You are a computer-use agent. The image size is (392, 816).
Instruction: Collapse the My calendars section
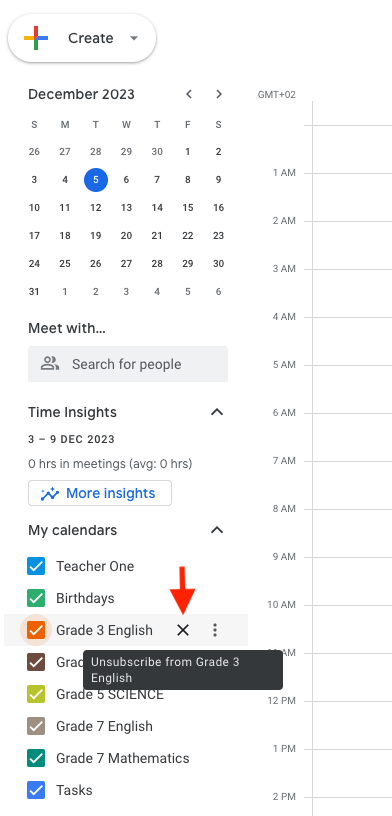coord(217,530)
